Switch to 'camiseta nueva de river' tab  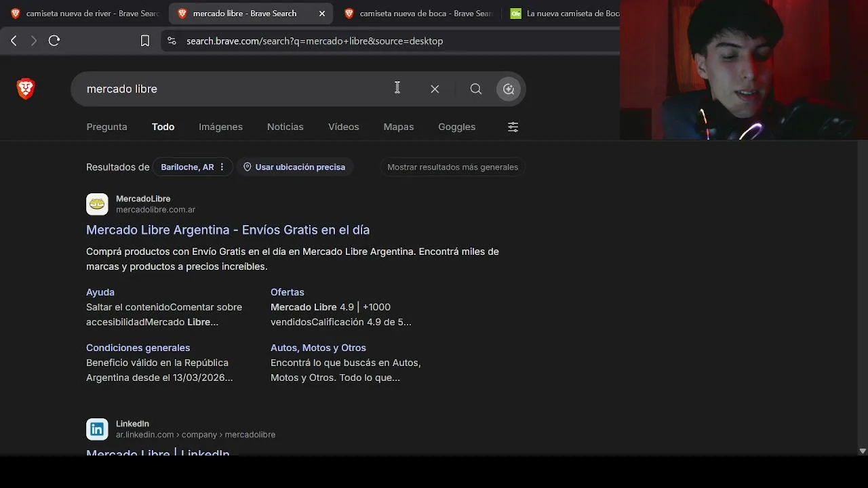tap(85, 14)
